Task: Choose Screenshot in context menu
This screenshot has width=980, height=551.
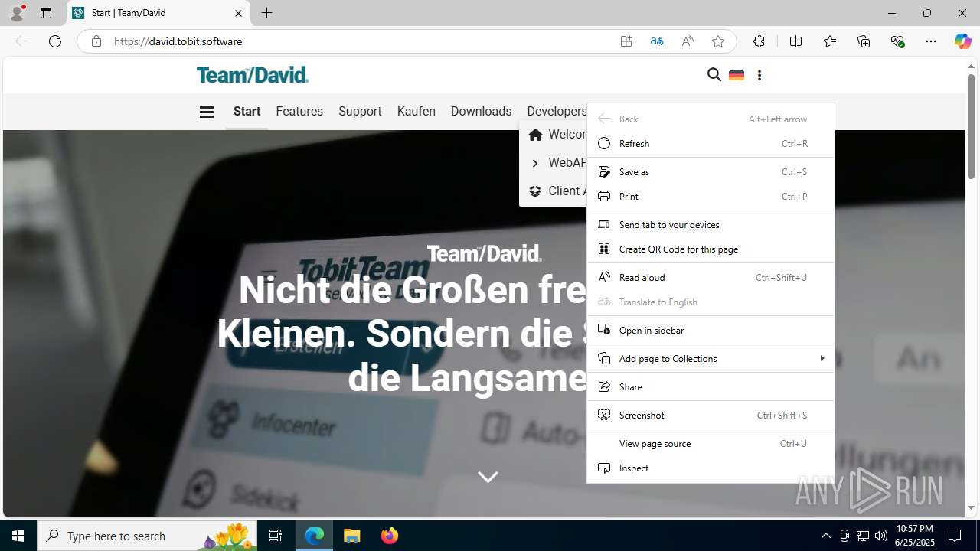Action: [710, 415]
